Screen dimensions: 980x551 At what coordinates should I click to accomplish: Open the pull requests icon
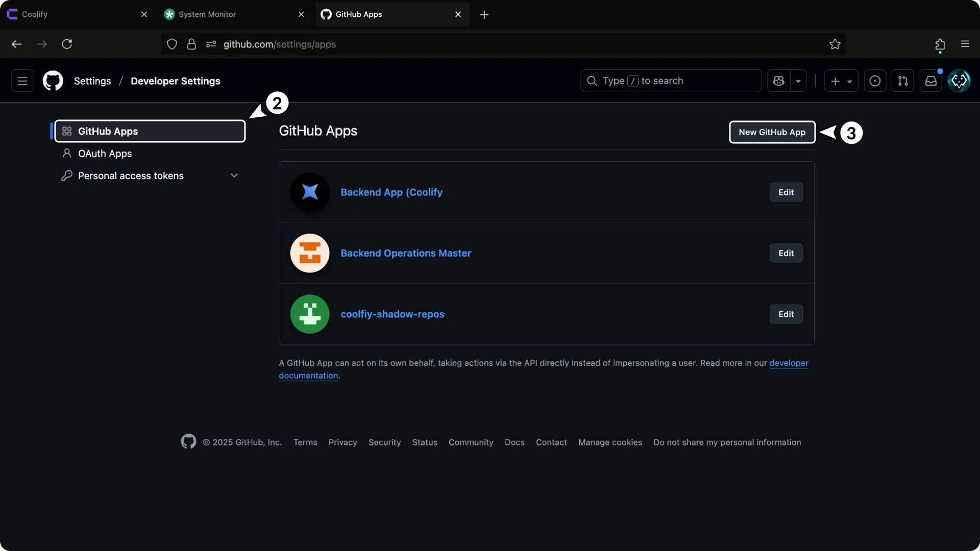[x=902, y=81]
